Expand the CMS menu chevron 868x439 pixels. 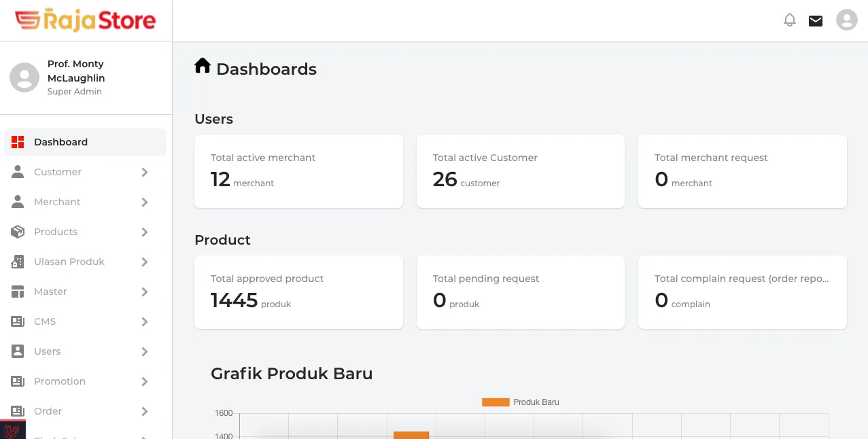(x=145, y=321)
